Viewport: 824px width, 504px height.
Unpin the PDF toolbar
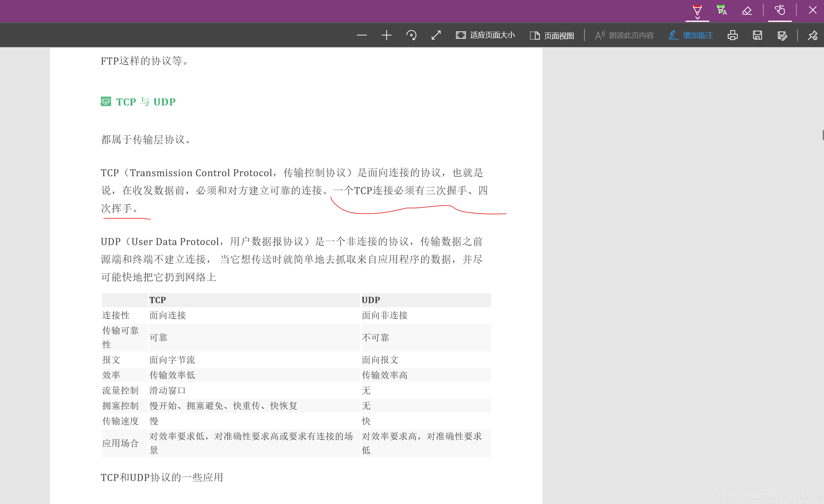pyautogui.click(x=812, y=35)
